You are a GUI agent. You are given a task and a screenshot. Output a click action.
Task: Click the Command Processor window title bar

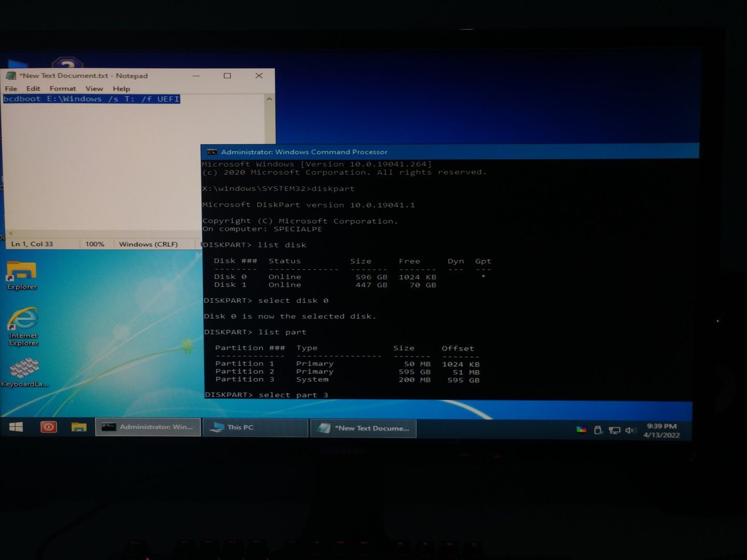pos(450,151)
